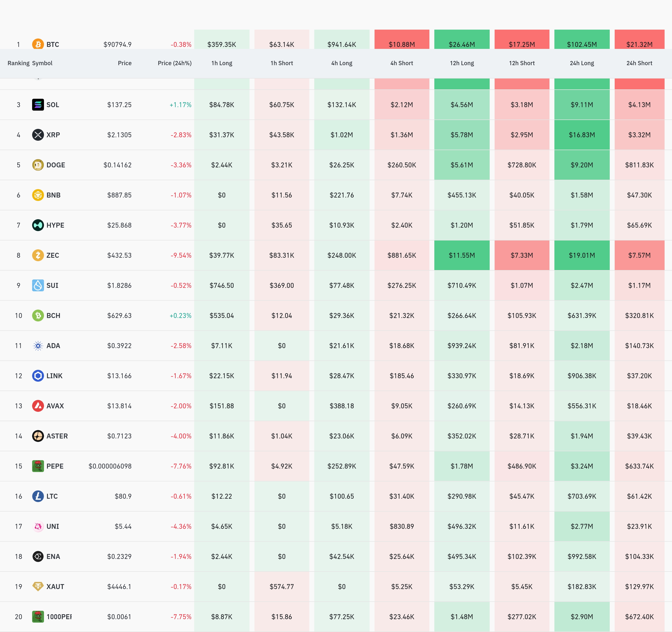The image size is (672, 632).
Task: Click the XAUT symbol name
Action: pyautogui.click(x=55, y=586)
